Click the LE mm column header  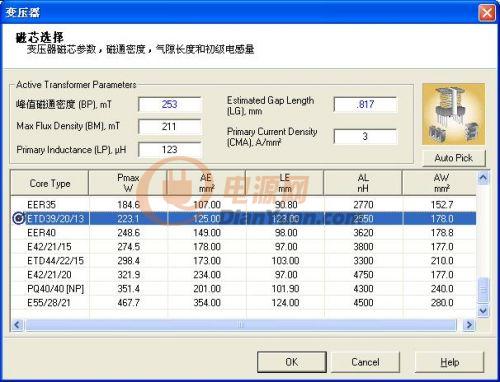(x=285, y=183)
